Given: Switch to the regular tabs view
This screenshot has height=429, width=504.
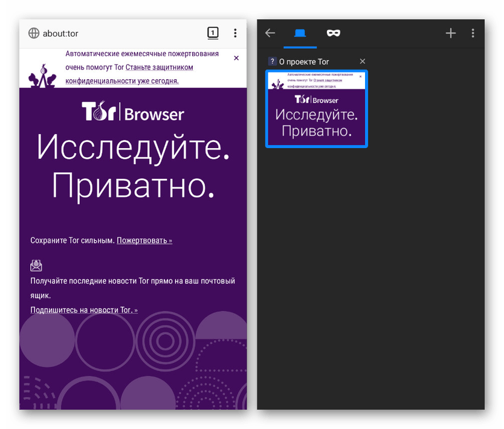Looking at the screenshot, I should point(300,33).
